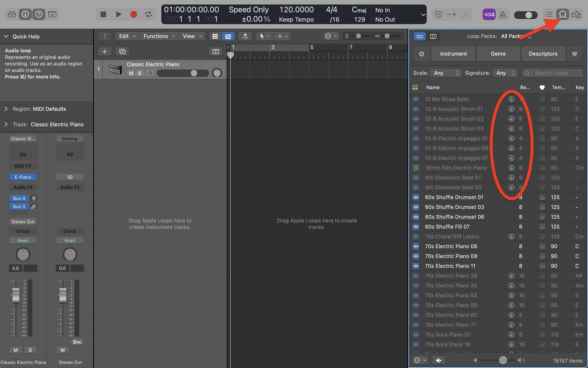Viewport: 588px width, 368px height.
Task: Start playback with the Play button
Action: [x=119, y=14]
